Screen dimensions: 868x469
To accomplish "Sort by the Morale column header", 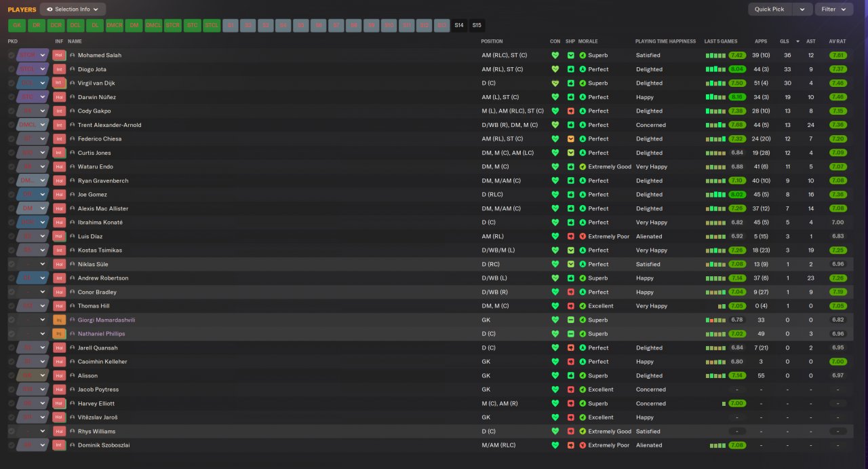I will [x=589, y=41].
